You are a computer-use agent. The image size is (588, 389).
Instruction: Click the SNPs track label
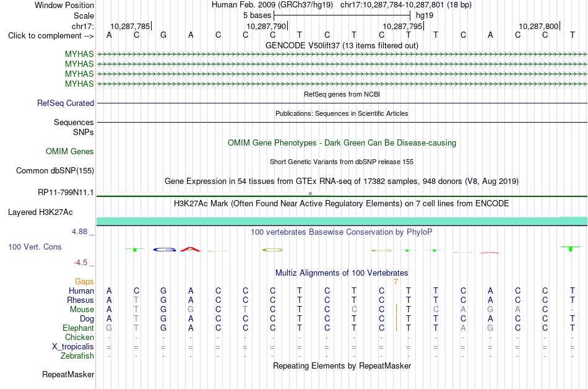[x=84, y=132]
